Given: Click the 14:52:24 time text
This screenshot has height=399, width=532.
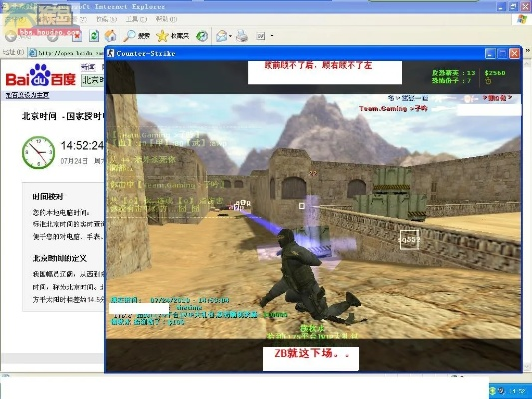Looking at the screenshot, I should (83, 146).
